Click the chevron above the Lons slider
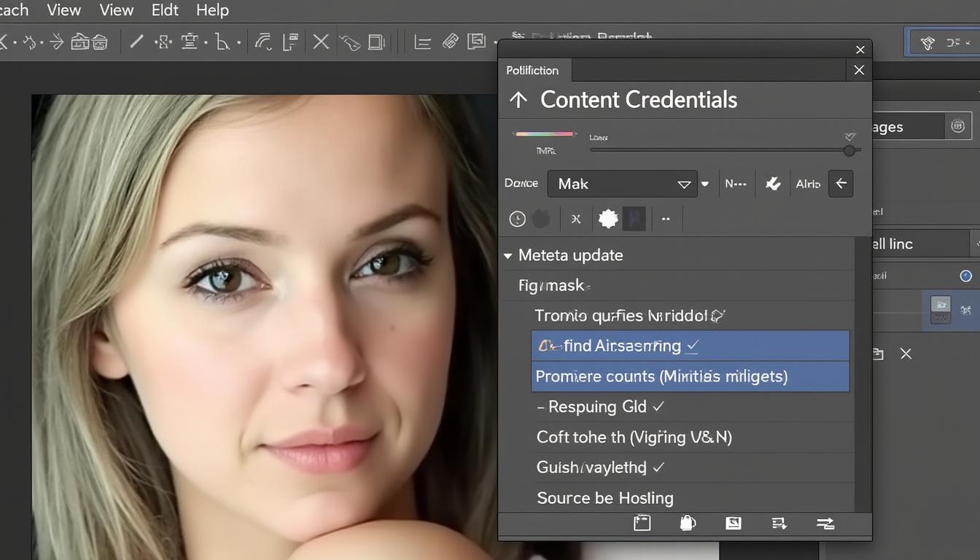 point(849,136)
